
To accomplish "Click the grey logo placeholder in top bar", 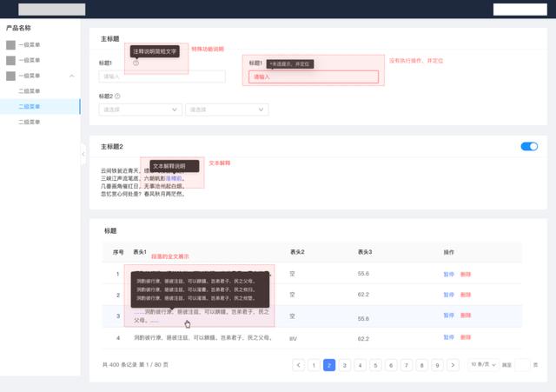I will coord(52,10).
